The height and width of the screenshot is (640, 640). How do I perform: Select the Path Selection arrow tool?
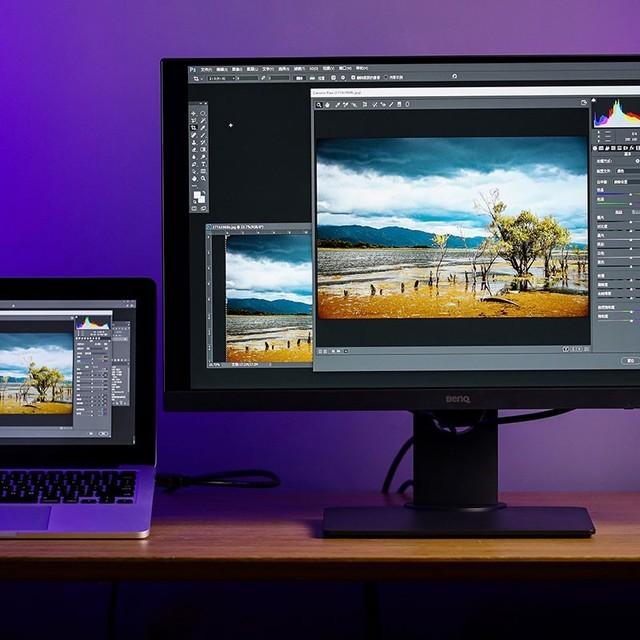pyautogui.click(x=193, y=171)
